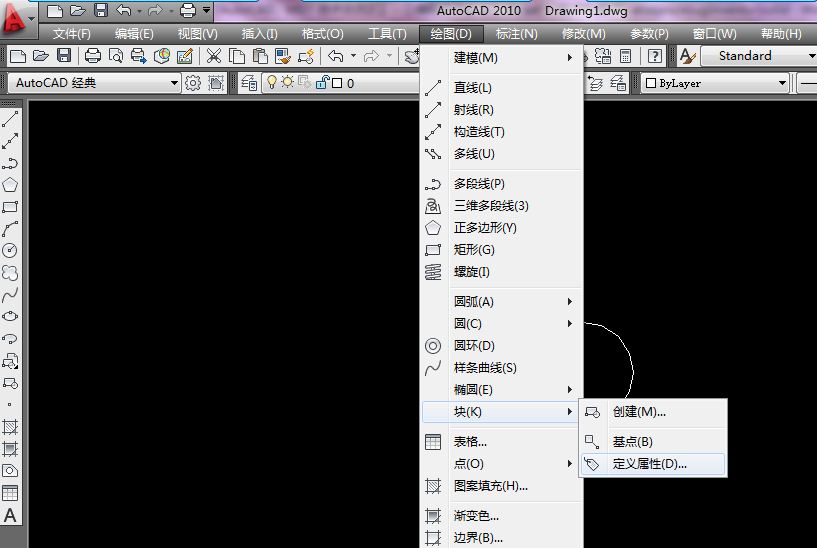Click Open folder in quick access toolbar

pyautogui.click(x=77, y=10)
